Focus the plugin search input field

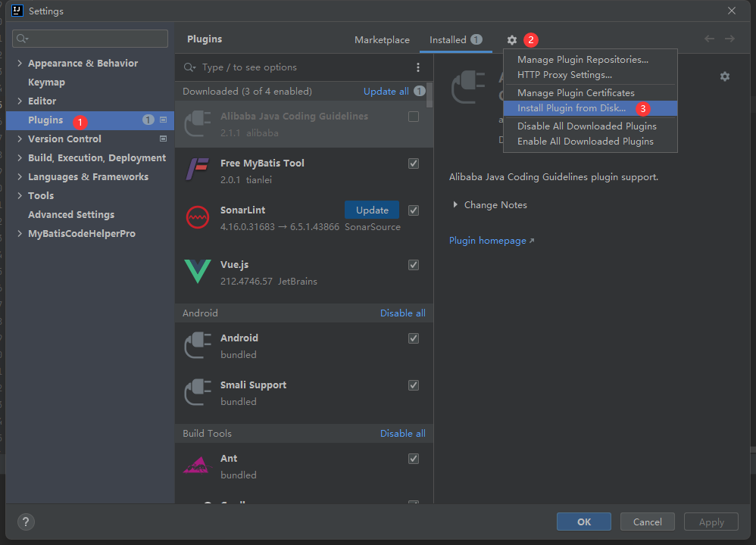point(304,67)
